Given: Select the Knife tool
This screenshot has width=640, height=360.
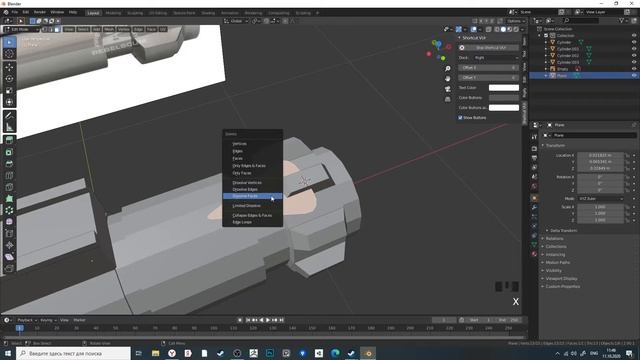Looking at the screenshot, I should [9, 187].
